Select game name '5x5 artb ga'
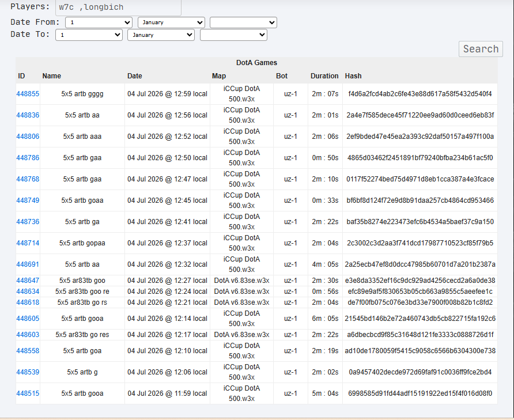This screenshot has height=420, width=514. (82, 222)
